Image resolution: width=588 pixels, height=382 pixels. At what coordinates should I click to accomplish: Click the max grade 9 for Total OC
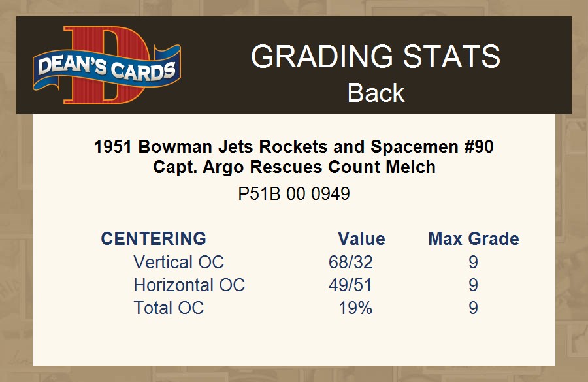pos(473,308)
